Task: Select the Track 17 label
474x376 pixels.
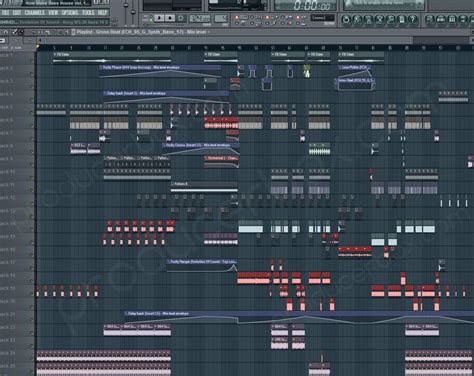Action: click(8, 263)
